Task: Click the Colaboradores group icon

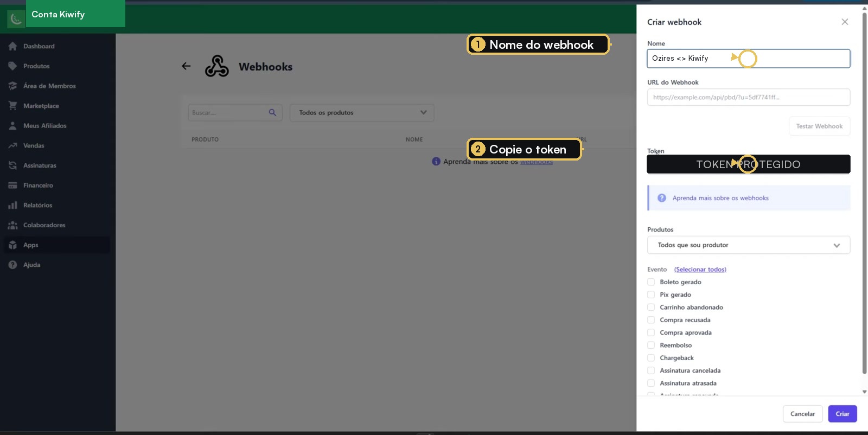Action: click(12, 225)
